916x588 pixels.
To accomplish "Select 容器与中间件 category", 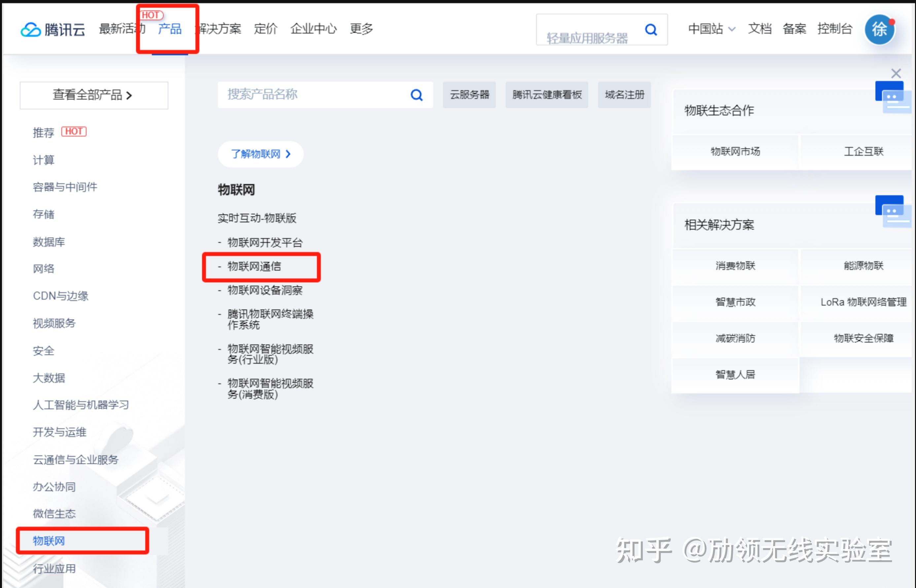I will tap(65, 187).
